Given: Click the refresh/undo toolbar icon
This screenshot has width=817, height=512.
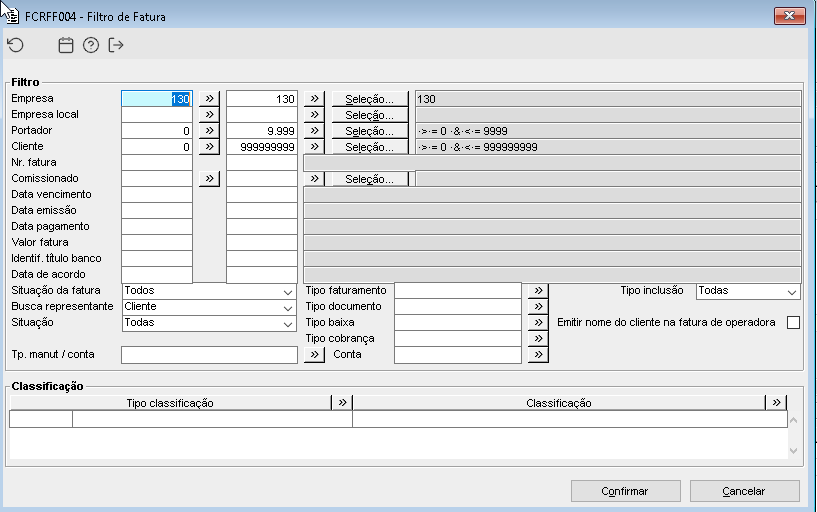Looking at the screenshot, I should [16, 45].
